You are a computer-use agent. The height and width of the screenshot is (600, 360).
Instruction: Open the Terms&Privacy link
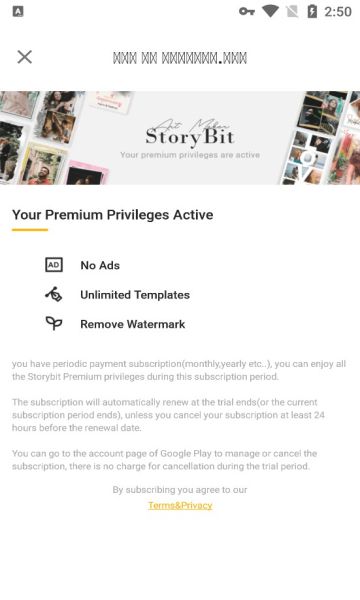[180, 505]
